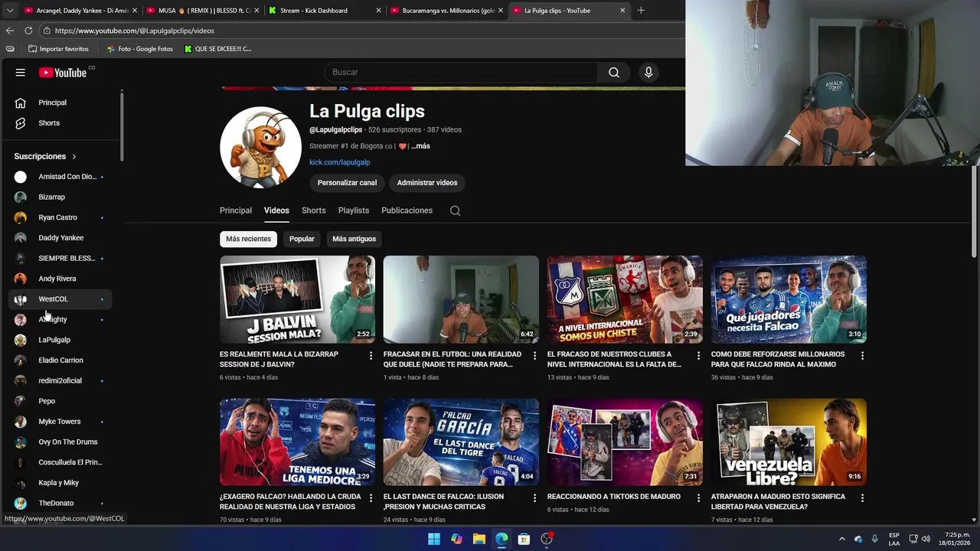This screenshot has width=980, height=551.
Task: Open Venezuela Libre video thumbnail
Action: 789,442
